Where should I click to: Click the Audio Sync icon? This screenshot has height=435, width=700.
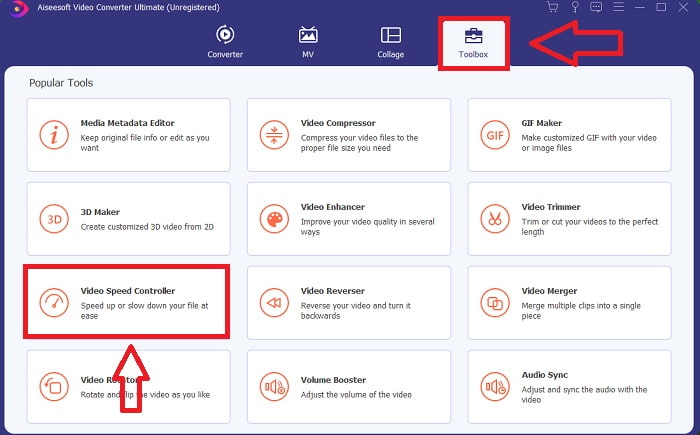point(494,386)
